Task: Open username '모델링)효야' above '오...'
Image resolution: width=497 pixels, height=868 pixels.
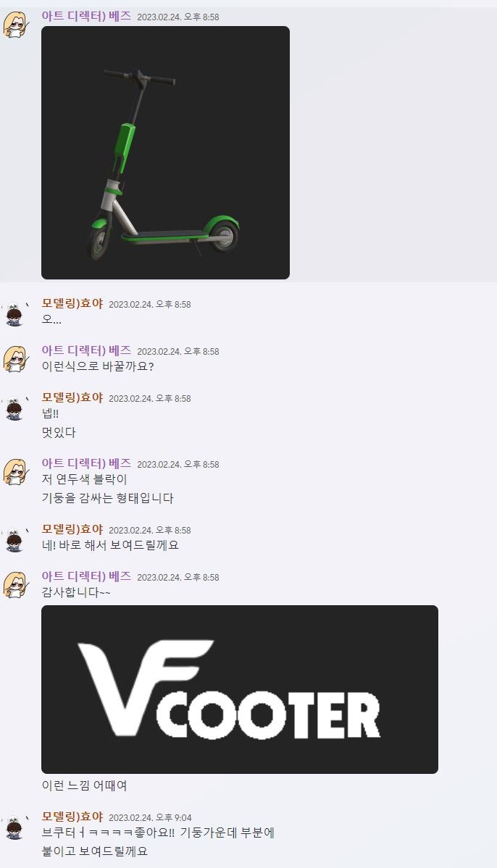Action: coord(72,303)
